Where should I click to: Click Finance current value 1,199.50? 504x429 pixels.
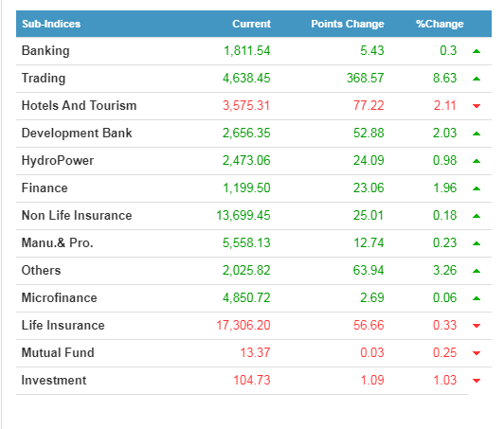tap(246, 188)
